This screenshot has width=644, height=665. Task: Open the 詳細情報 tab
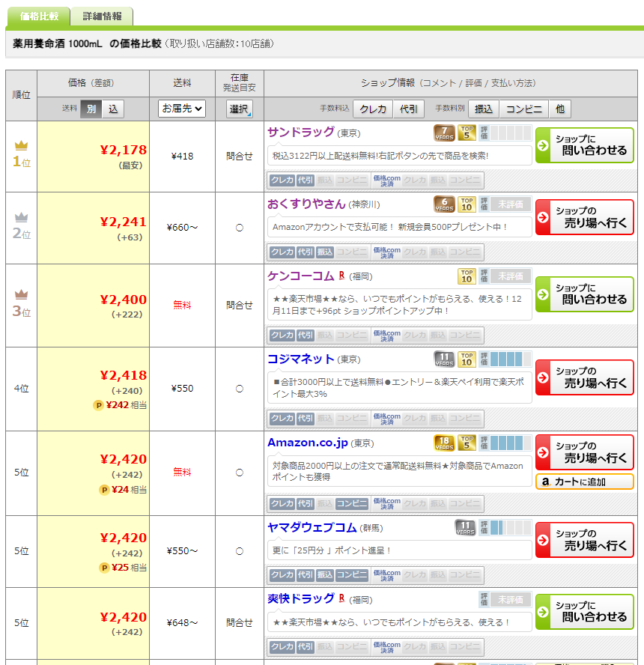tap(102, 16)
